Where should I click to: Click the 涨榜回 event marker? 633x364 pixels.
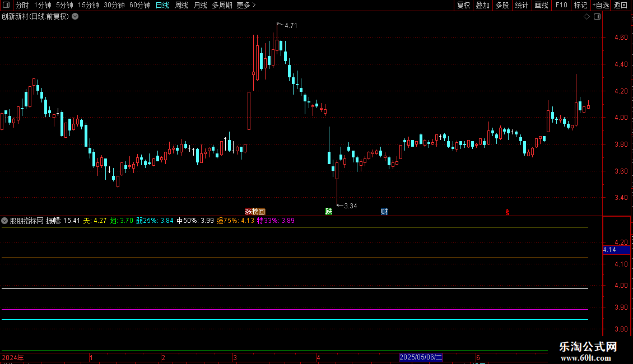point(255,212)
